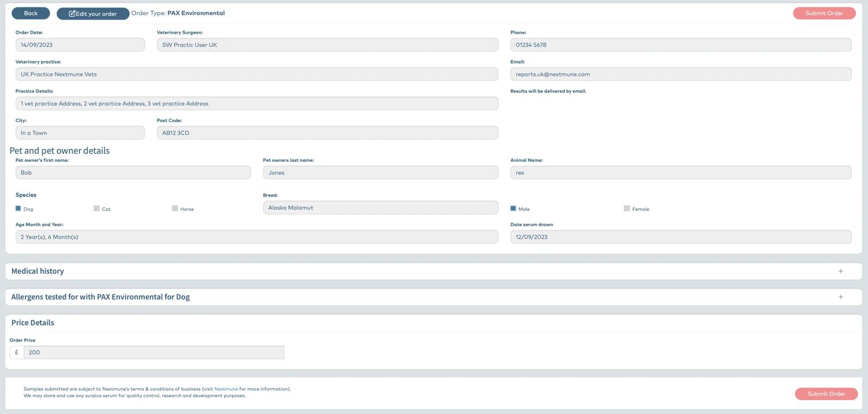Screen dimensions: 868x414
Task: Click the Breed field
Action: coord(381,208)
